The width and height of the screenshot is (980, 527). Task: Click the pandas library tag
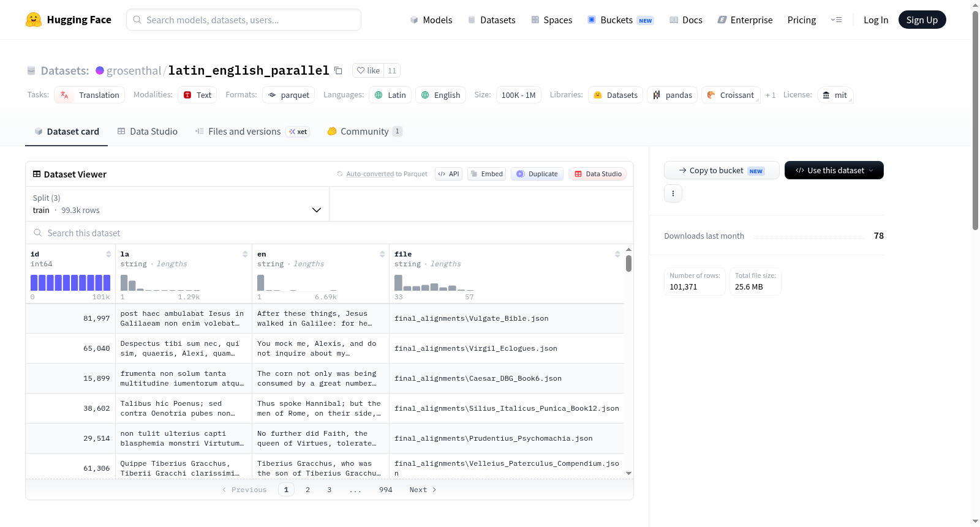(x=672, y=95)
